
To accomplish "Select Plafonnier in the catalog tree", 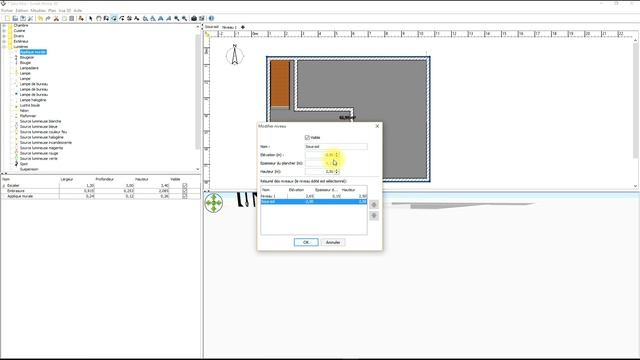I will 28,116.
